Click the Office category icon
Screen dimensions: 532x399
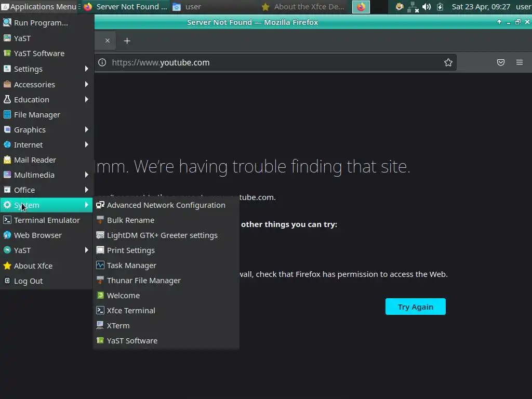click(x=7, y=190)
